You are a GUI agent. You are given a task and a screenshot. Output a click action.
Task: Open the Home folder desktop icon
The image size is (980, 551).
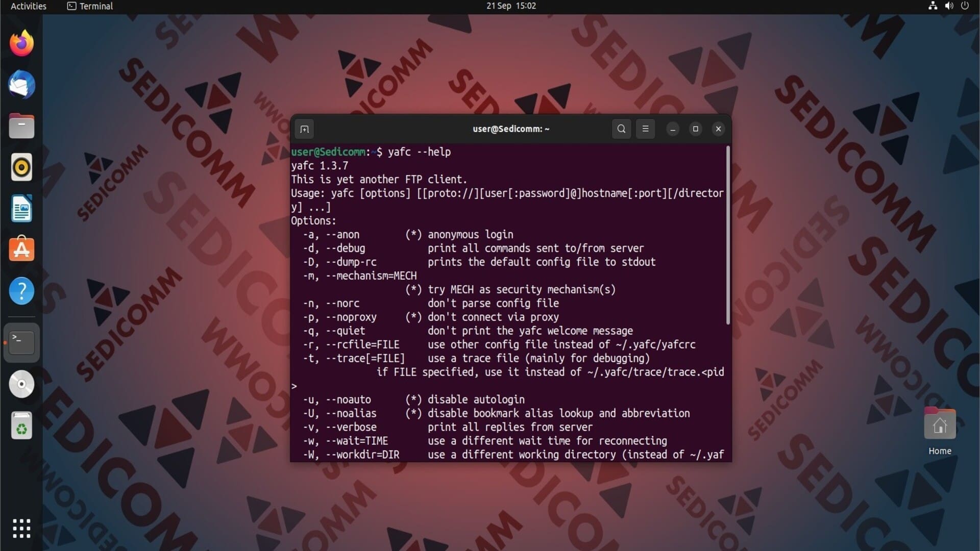click(940, 431)
